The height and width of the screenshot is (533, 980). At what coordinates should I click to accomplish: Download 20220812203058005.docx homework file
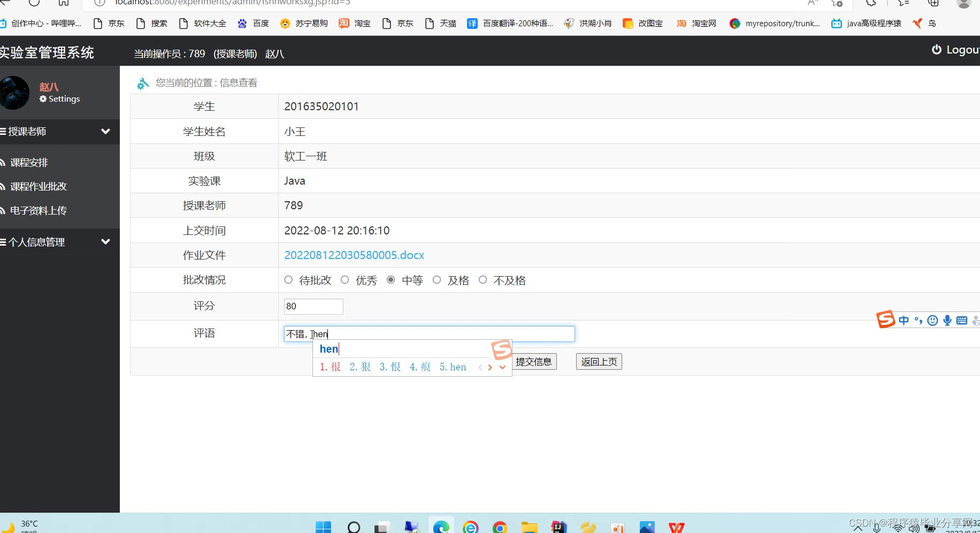[x=354, y=255]
